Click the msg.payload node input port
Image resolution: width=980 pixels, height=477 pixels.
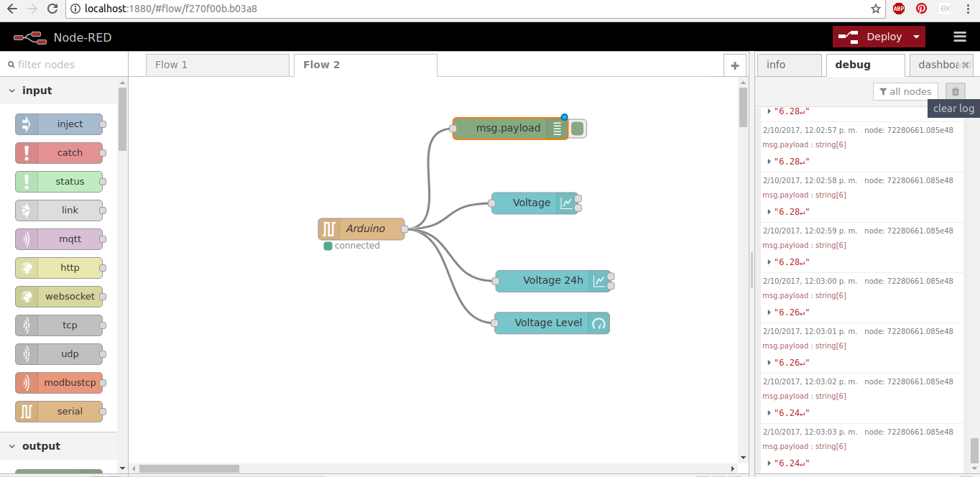coord(453,129)
